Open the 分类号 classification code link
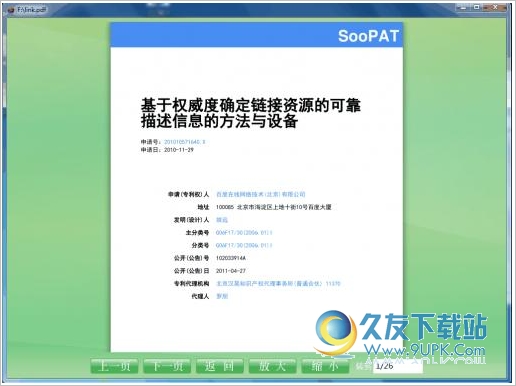 click(x=244, y=245)
